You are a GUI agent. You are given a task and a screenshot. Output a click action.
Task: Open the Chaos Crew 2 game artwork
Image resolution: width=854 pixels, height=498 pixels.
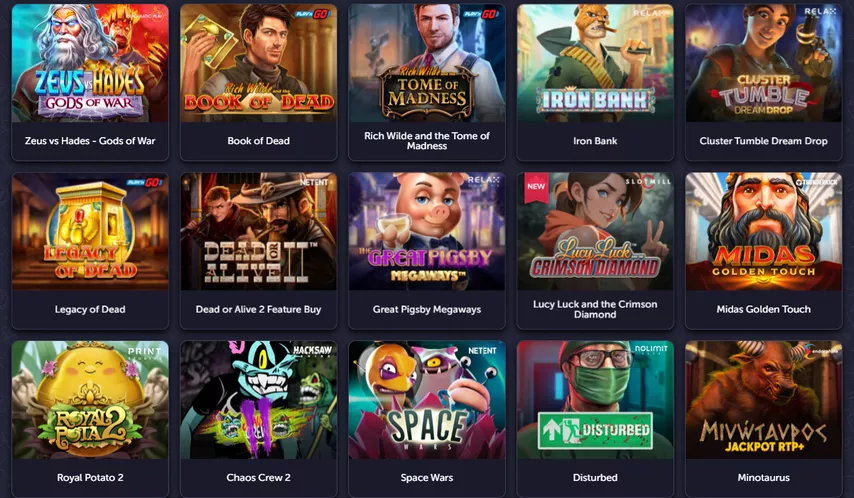258,399
